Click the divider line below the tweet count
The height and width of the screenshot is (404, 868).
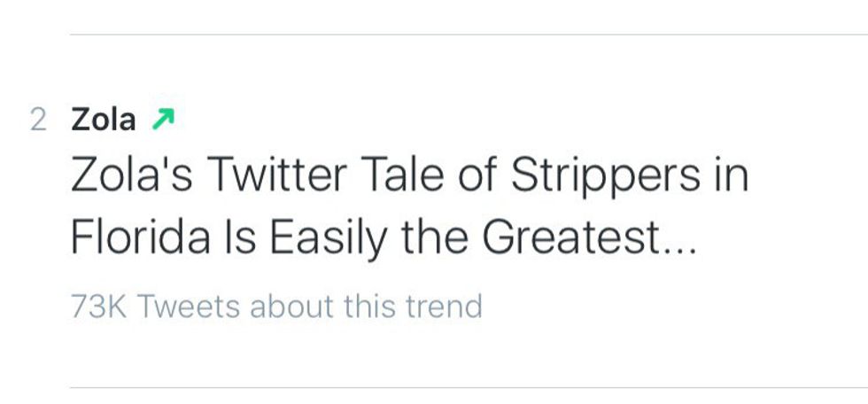pyautogui.click(x=469, y=387)
